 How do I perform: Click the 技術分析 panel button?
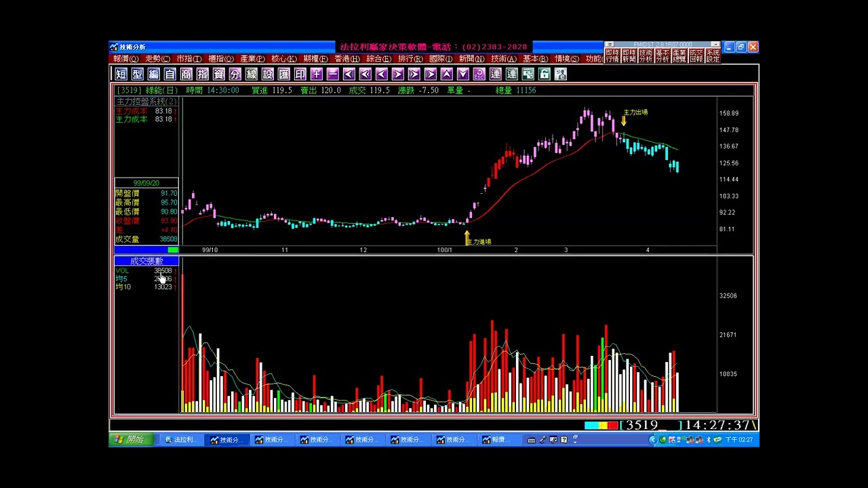(646, 56)
